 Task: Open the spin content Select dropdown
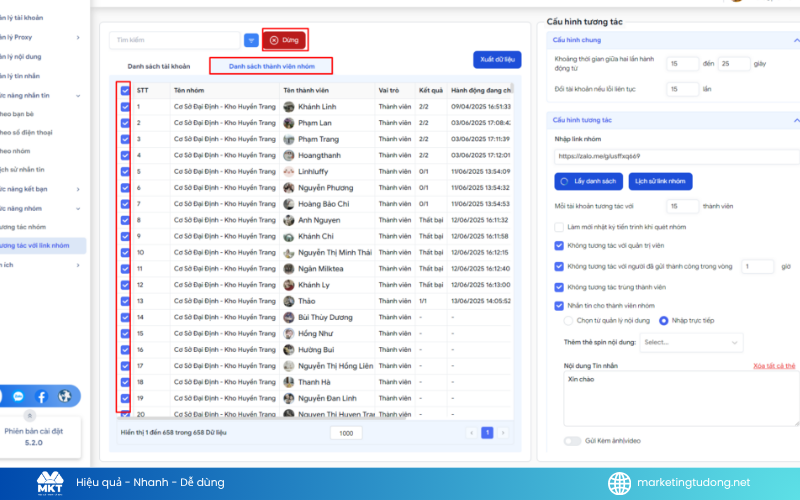(691, 342)
